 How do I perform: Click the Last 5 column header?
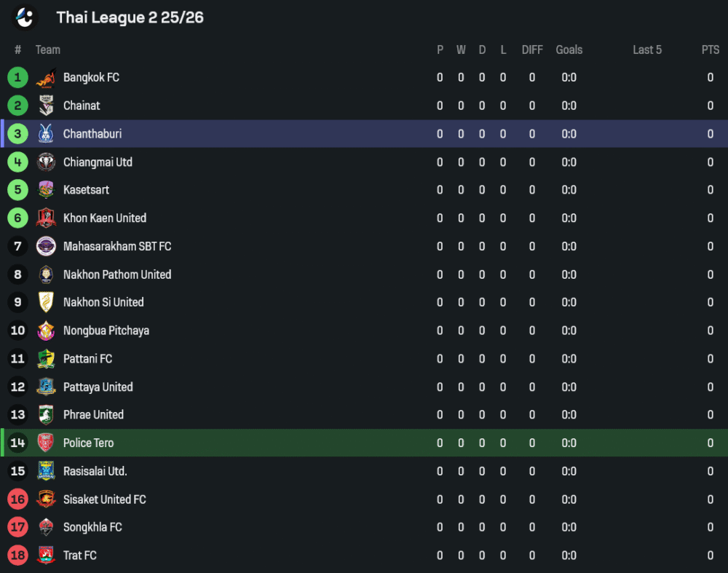(647, 50)
